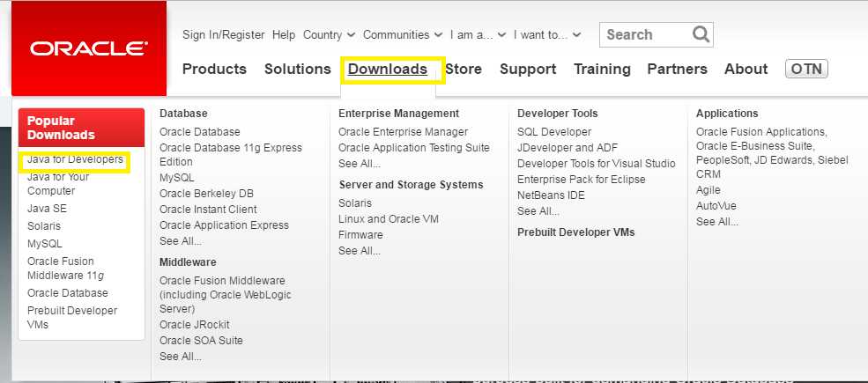This screenshot has height=383, width=868.
Task: Open Oracle Application Express
Action: pos(224,225)
